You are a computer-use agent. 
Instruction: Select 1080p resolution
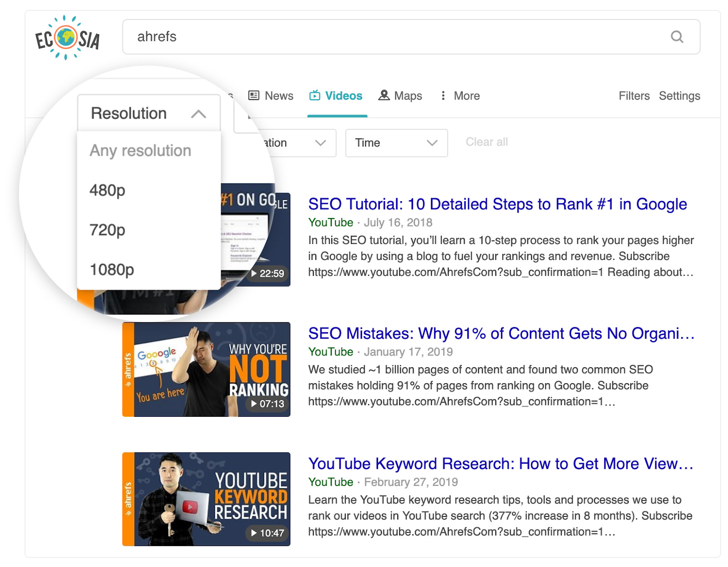(112, 269)
